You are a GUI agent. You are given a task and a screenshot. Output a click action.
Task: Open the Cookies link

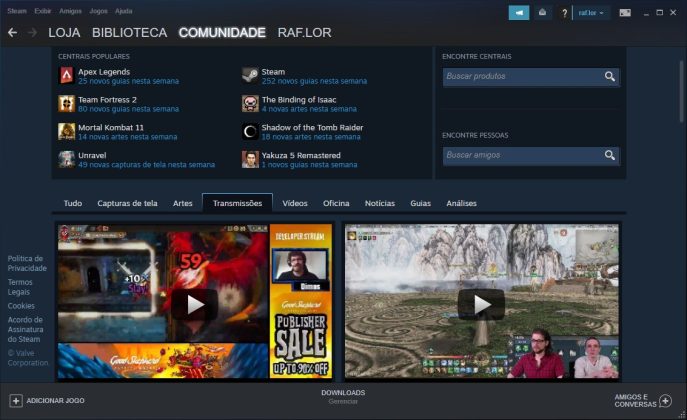point(21,306)
